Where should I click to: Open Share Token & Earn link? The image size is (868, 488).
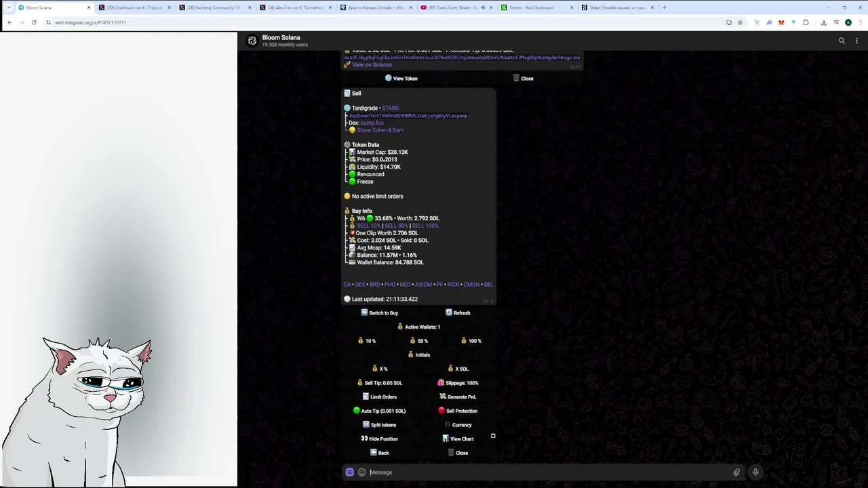(x=380, y=130)
